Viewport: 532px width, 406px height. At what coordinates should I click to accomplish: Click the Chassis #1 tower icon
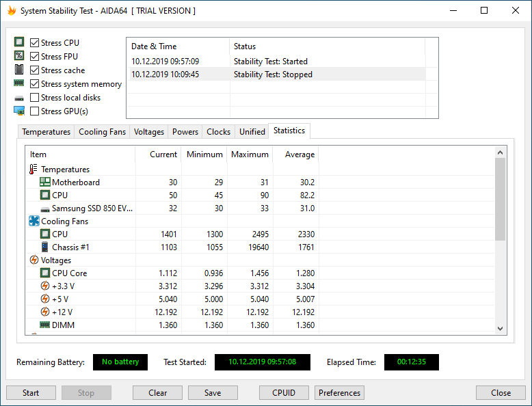44,247
